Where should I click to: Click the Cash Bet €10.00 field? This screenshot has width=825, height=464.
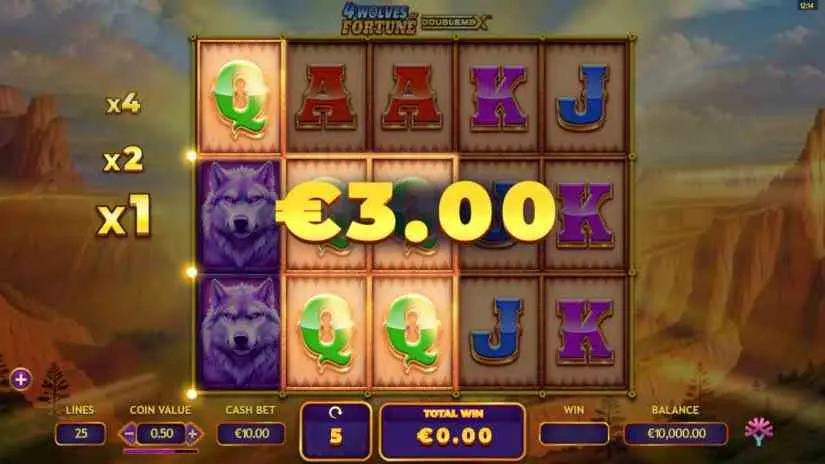tap(251, 433)
